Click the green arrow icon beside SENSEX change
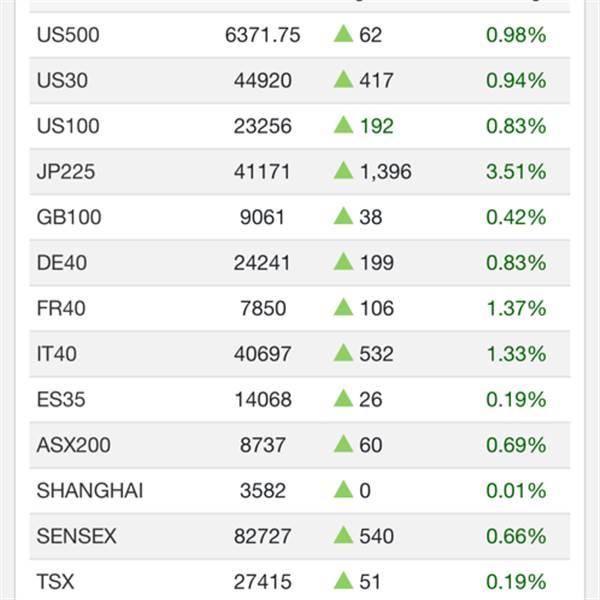The width and height of the screenshot is (600, 600). (343, 535)
